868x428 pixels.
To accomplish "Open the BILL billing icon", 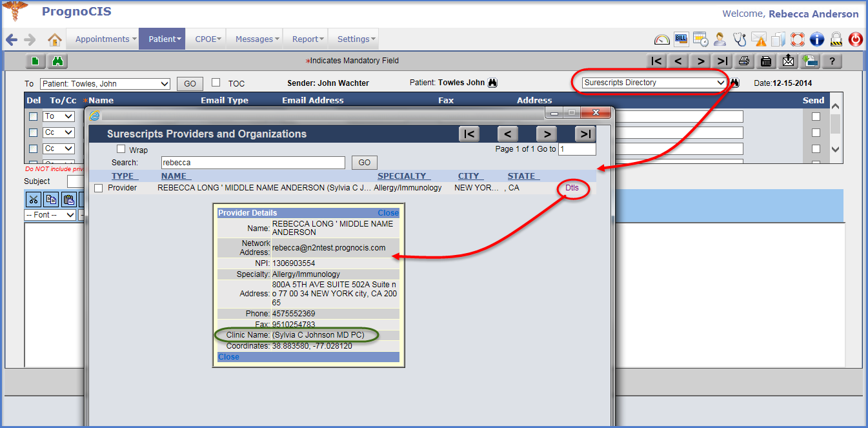I will [681, 39].
